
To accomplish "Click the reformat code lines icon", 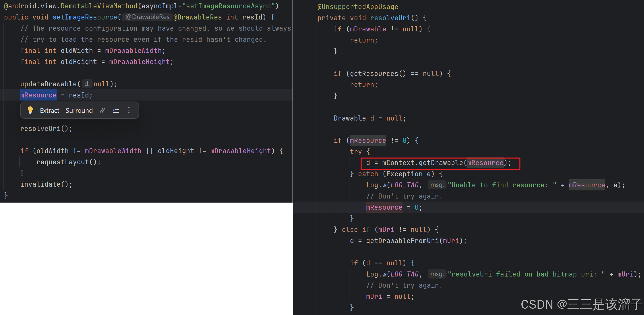I will pos(116,110).
